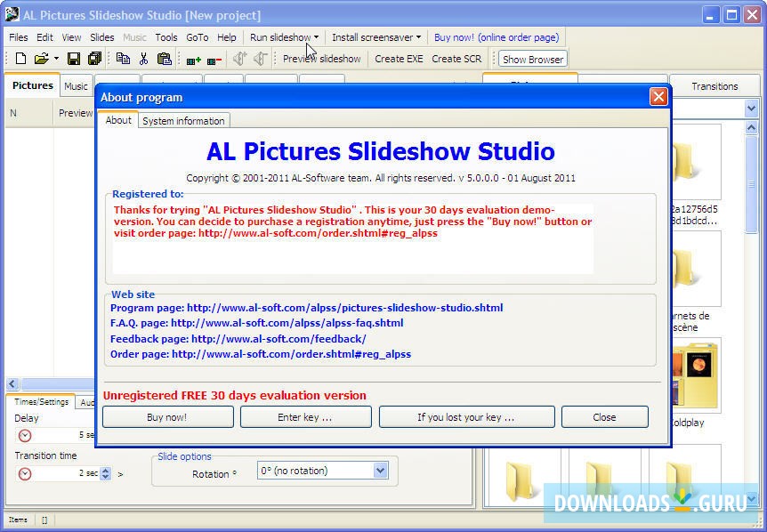Click the Buy now! button
The width and height of the screenshot is (767, 532).
pos(167,416)
